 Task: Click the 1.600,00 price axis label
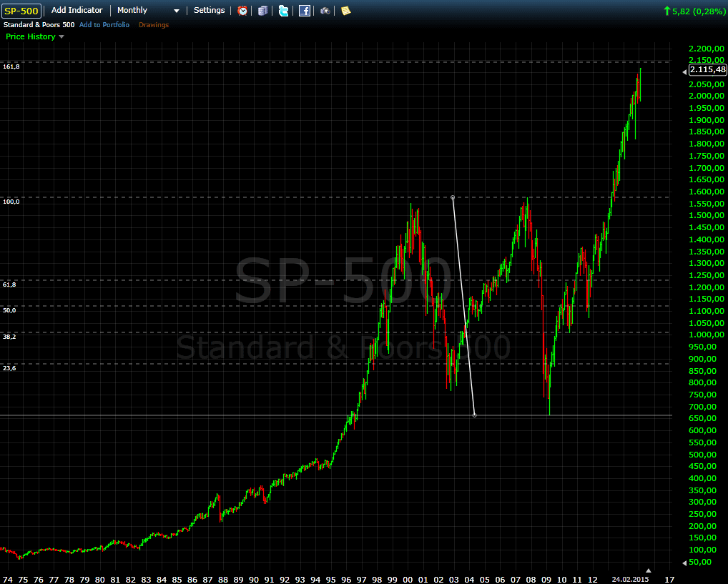(x=706, y=192)
